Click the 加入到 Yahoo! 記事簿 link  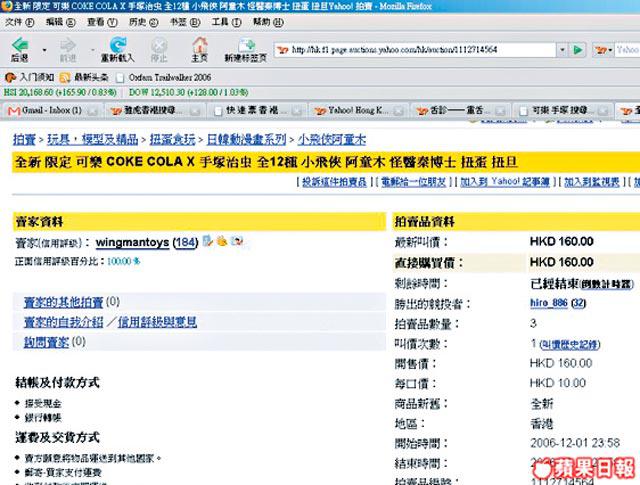tap(505, 182)
